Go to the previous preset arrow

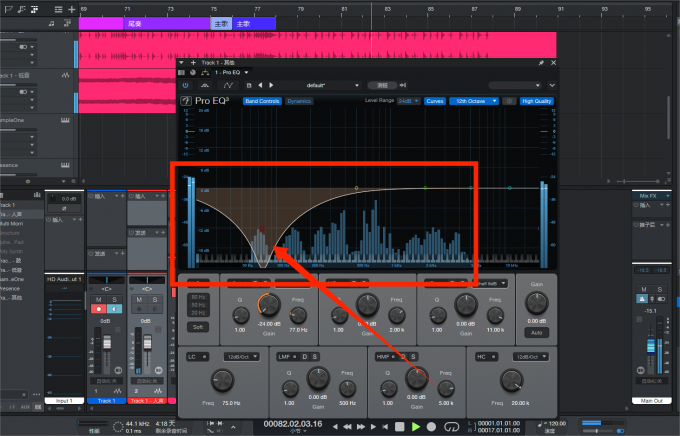pyautogui.click(x=260, y=85)
